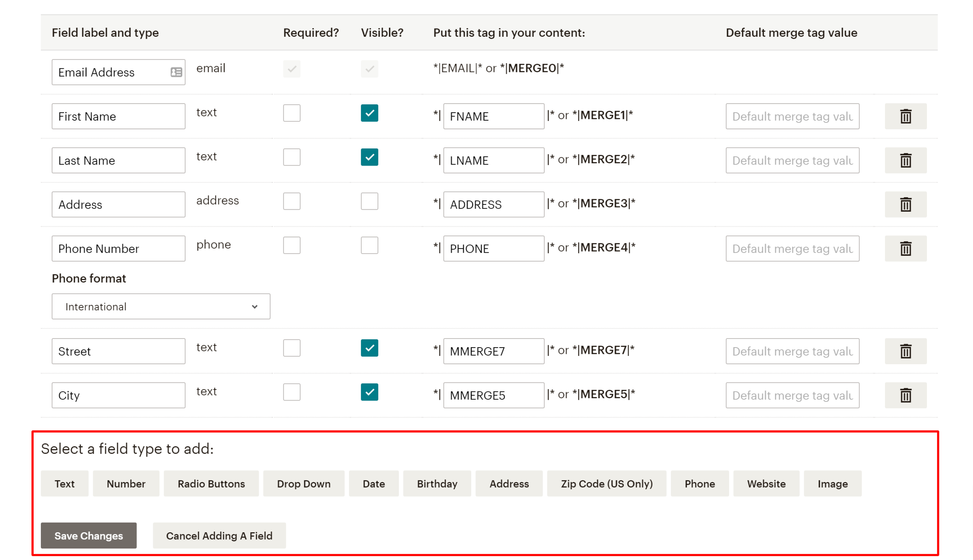Edit the Street label field

(x=119, y=351)
